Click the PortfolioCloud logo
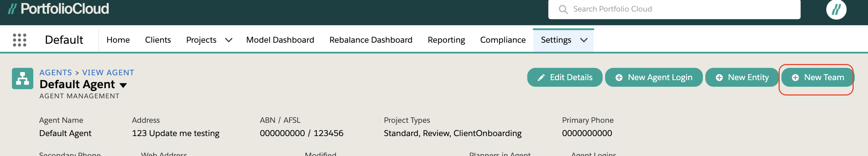 point(59,9)
